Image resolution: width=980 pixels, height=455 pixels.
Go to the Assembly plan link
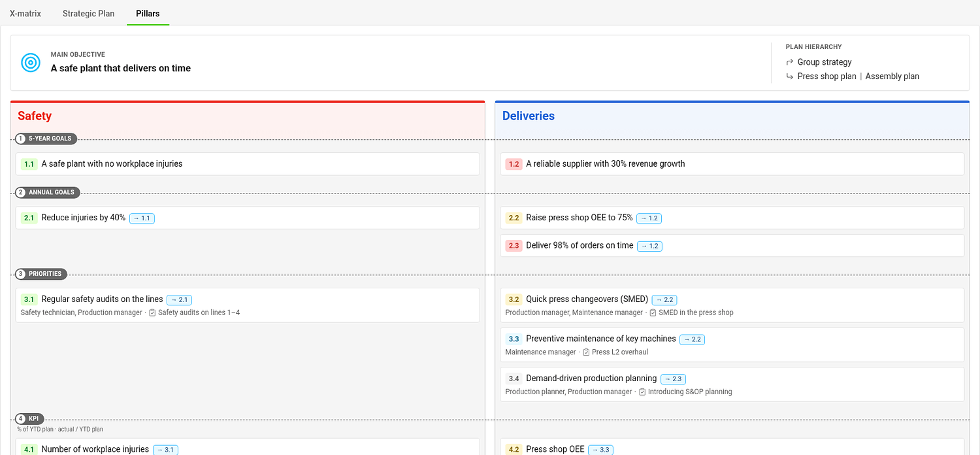coord(892,76)
